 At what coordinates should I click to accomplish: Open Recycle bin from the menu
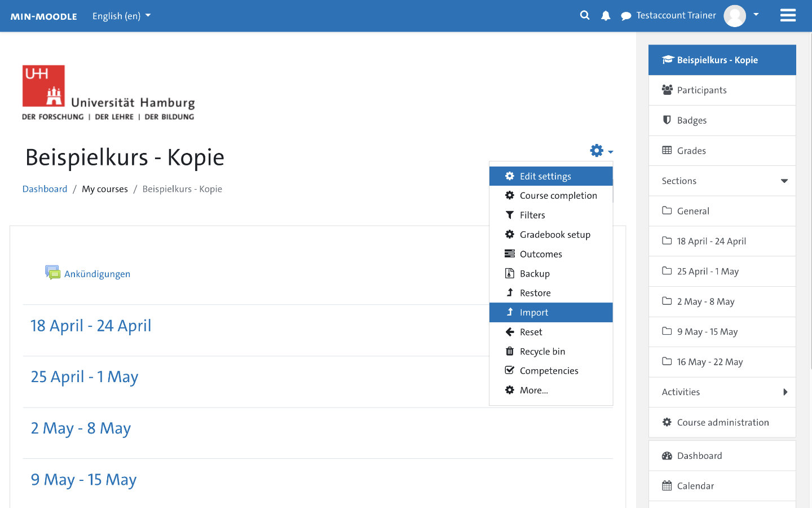(x=551, y=351)
